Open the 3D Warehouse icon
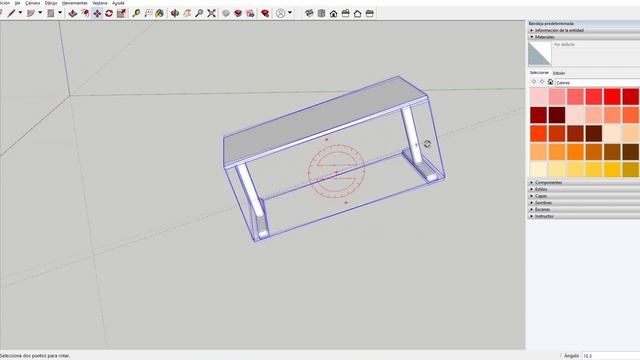Image resolution: width=640 pixels, height=360 pixels. (x=238, y=13)
